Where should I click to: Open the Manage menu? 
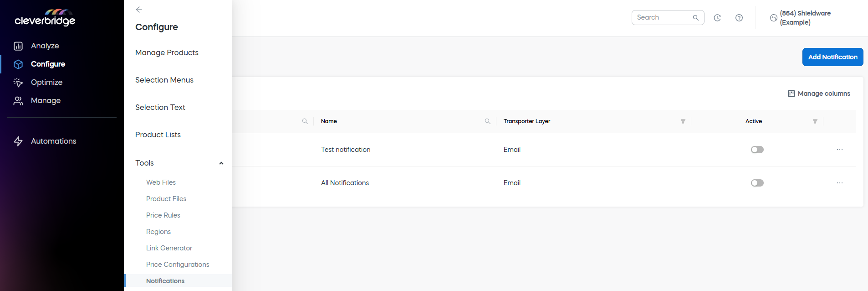pos(46,101)
